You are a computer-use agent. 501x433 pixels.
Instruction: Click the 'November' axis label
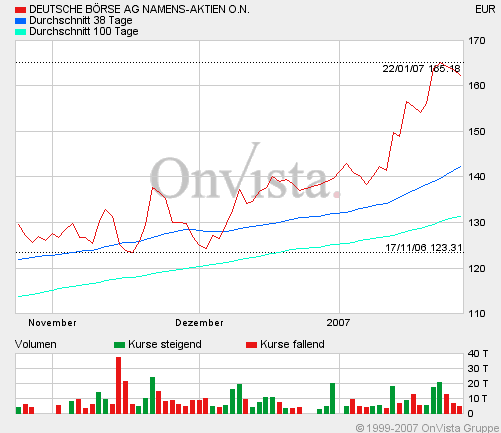click(x=52, y=323)
